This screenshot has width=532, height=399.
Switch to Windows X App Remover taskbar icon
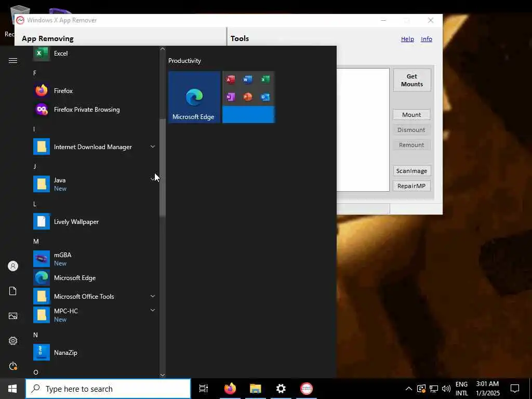click(x=307, y=389)
